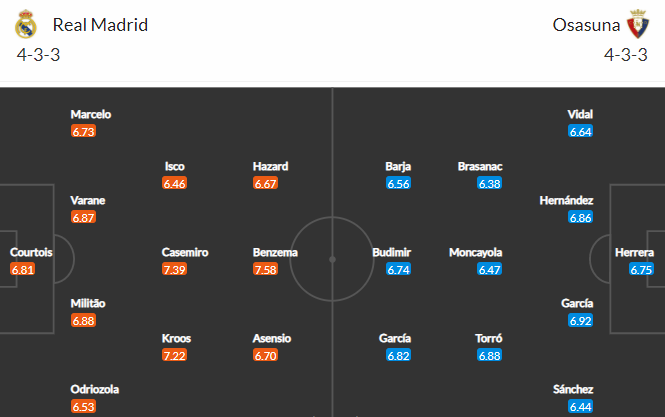Select player Odriozola on the pitch
The image size is (665, 417).
click(x=95, y=389)
